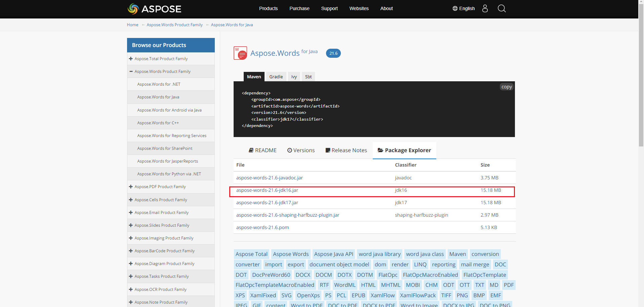The height and width of the screenshot is (307, 644).
Task: Click the XamlFlowPack tag
Action: pos(418,295)
